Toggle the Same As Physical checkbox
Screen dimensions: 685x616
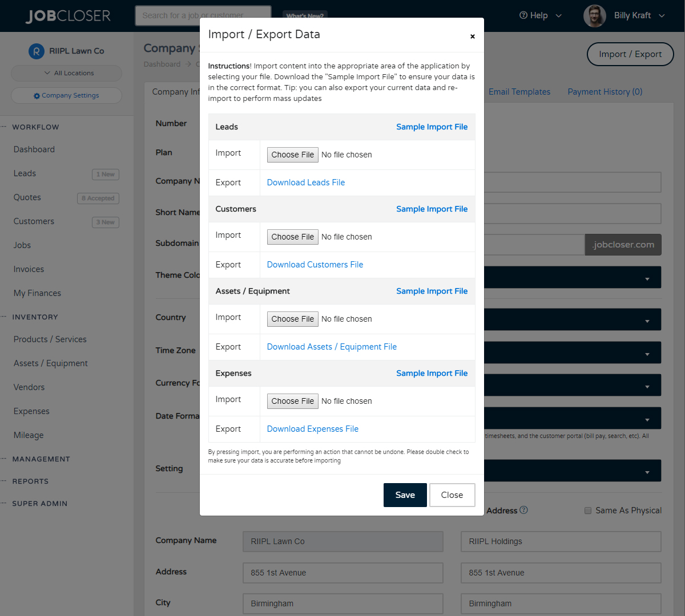[588, 510]
